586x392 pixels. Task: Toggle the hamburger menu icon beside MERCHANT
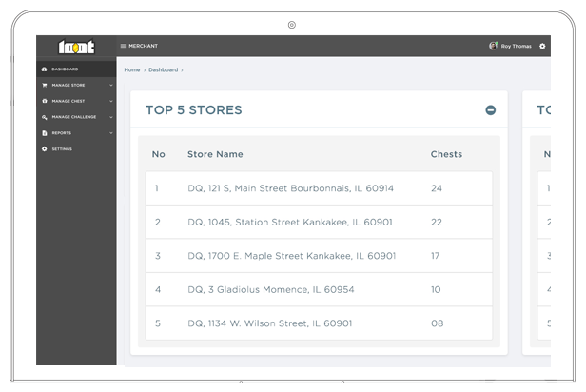[x=123, y=46]
